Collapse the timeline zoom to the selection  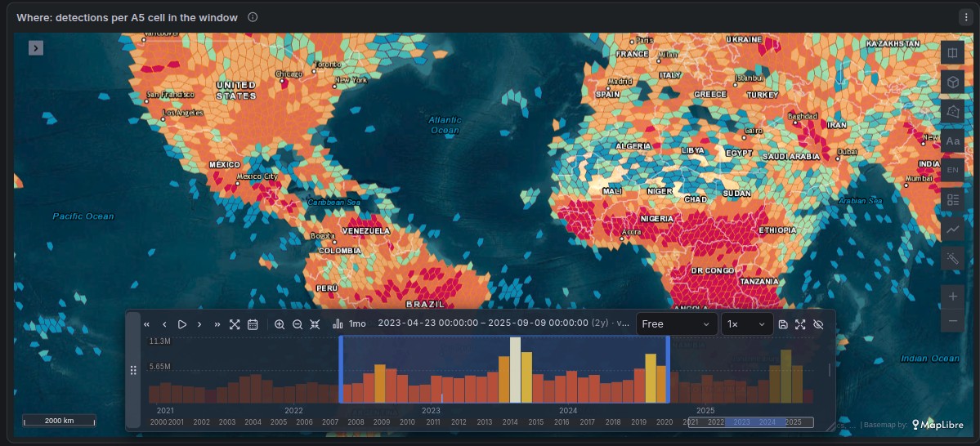click(x=315, y=324)
